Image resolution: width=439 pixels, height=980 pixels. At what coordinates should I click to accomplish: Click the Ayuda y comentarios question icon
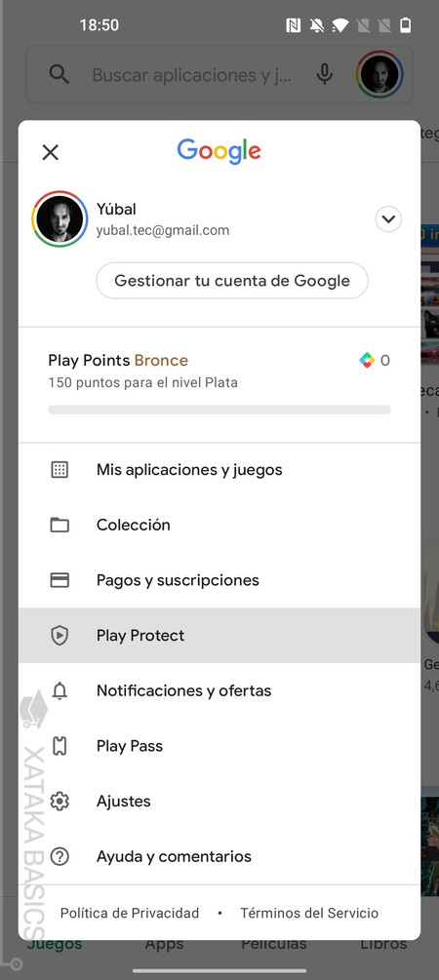click(60, 856)
